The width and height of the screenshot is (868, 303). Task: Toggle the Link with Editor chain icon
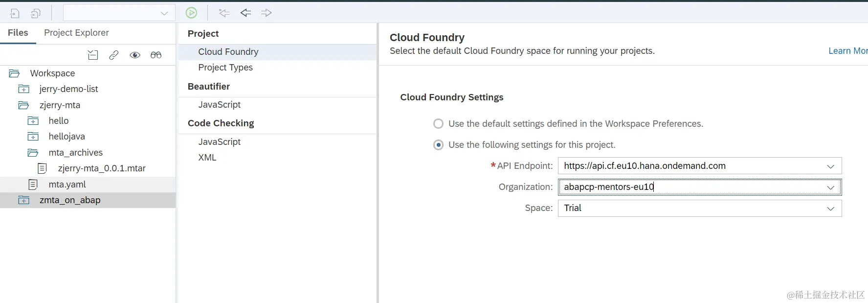114,55
